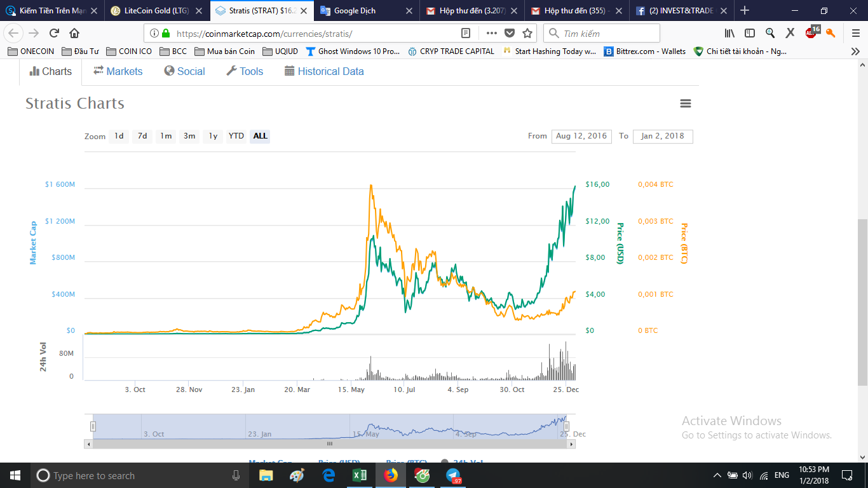Open the chart context menu (three bars)
This screenshot has width=868, height=488.
point(685,104)
